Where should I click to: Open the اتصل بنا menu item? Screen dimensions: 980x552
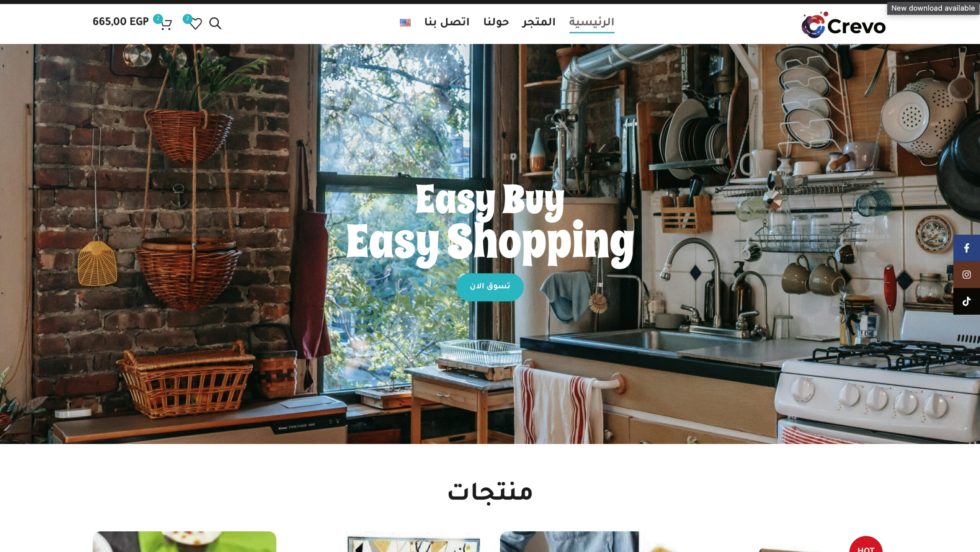(447, 22)
